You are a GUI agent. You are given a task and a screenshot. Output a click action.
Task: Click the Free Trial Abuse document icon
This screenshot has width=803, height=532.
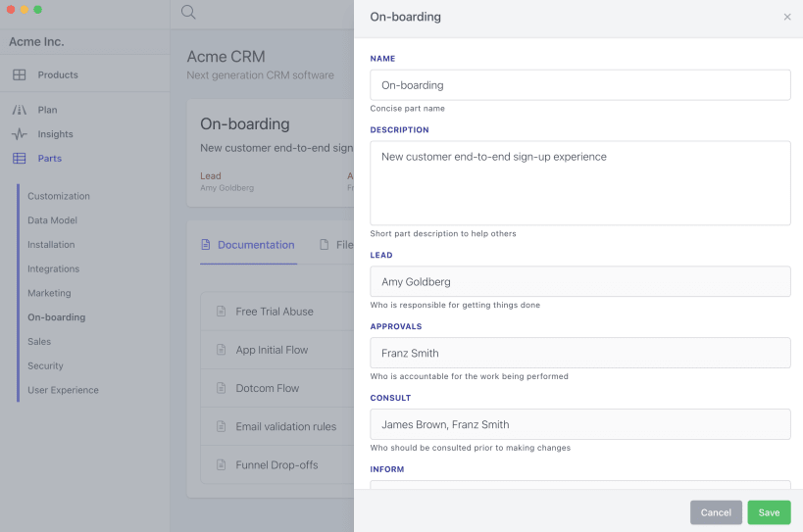coord(221,312)
